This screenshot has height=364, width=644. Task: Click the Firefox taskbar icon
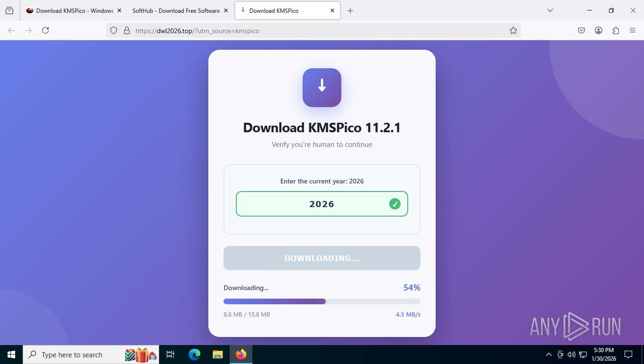(241, 355)
